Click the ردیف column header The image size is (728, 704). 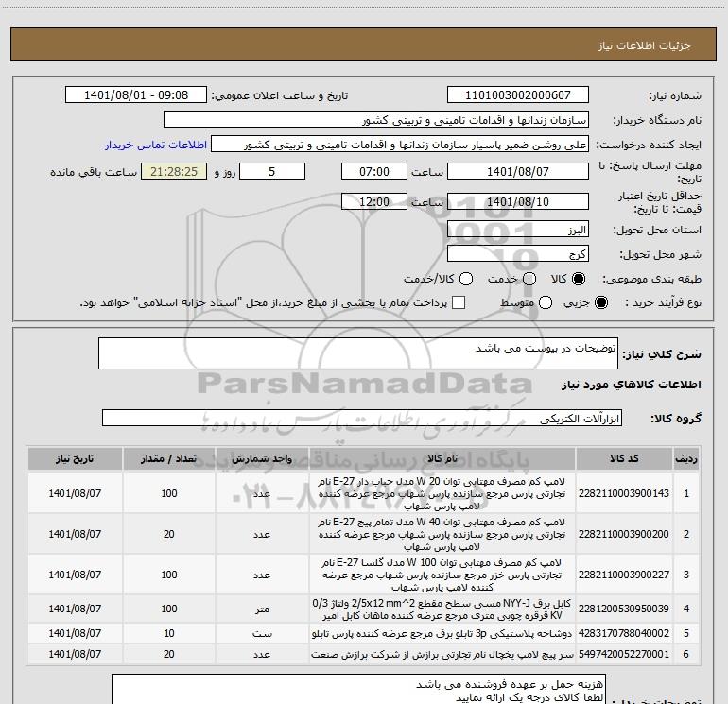(686, 459)
